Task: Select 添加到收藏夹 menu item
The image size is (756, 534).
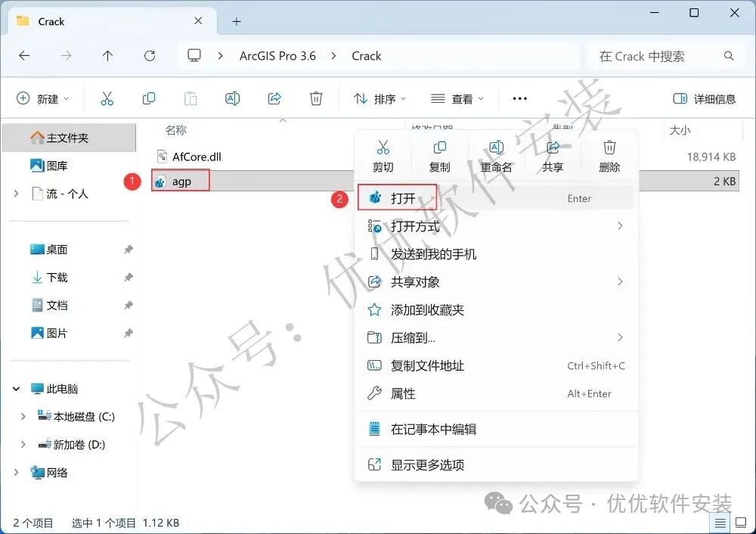Action: pos(496,309)
